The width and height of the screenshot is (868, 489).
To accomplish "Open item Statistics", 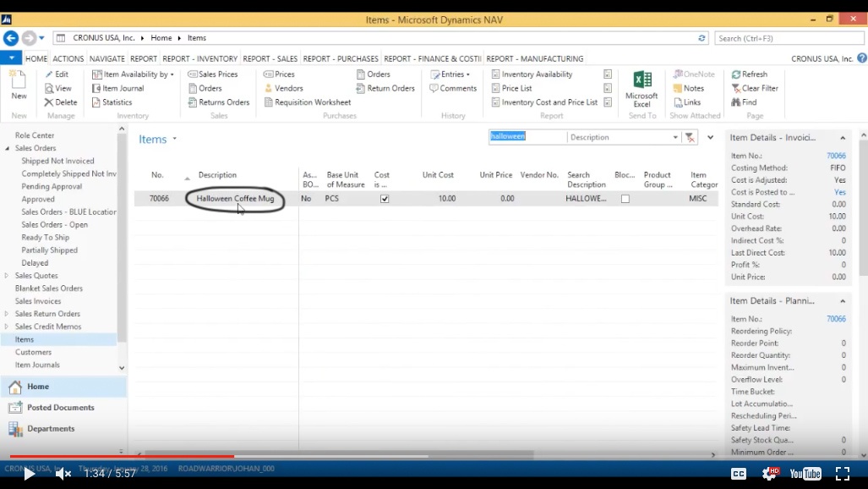I will [x=112, y=102].
